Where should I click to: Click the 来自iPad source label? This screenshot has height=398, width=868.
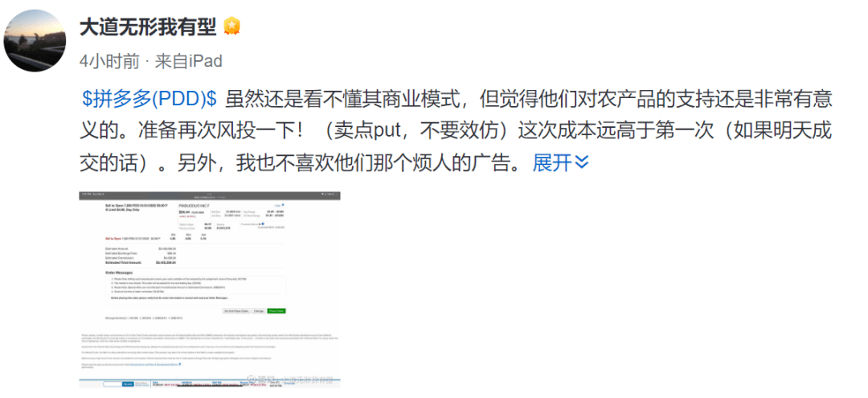tap(188, 61)
